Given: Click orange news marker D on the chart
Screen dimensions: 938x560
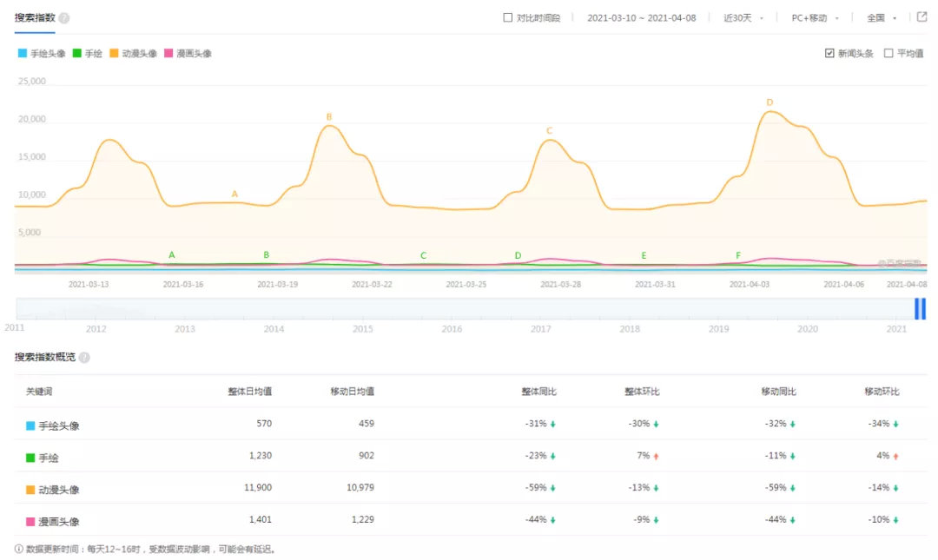Looking at the screenshot, I should 770,102.
